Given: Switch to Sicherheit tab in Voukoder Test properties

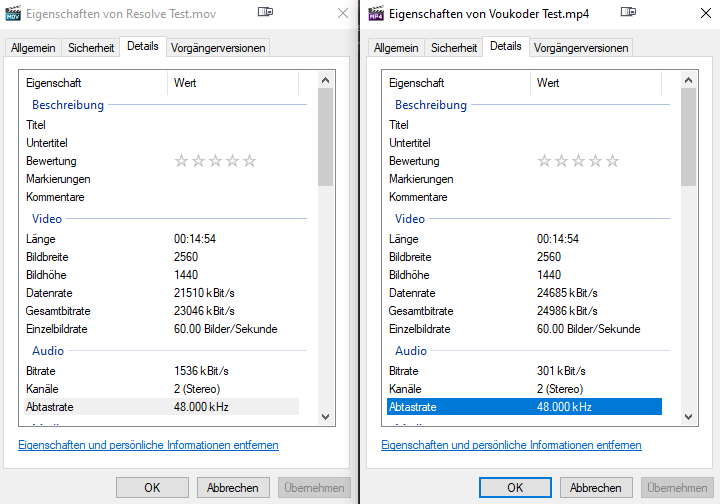Looking at the screenshot, I should pyautogui.click(x=454, y=48).
